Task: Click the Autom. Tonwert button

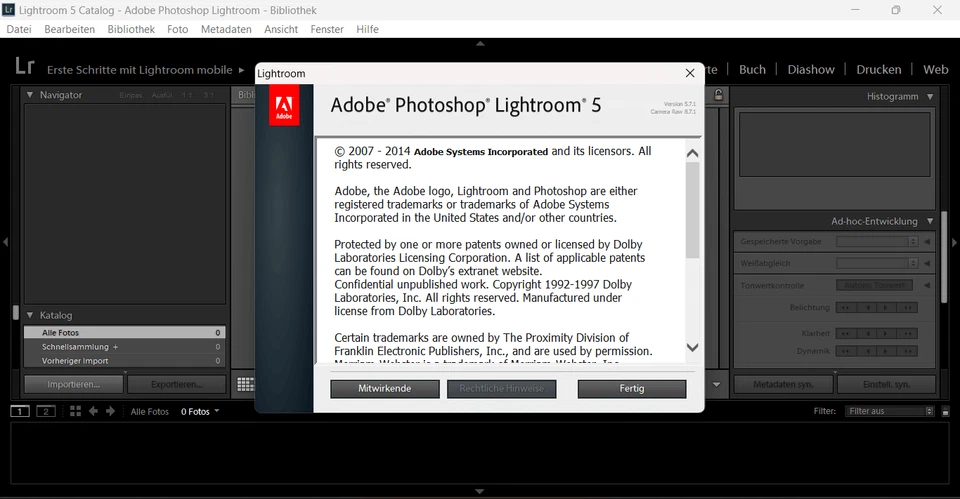Action: click(874, 285)
